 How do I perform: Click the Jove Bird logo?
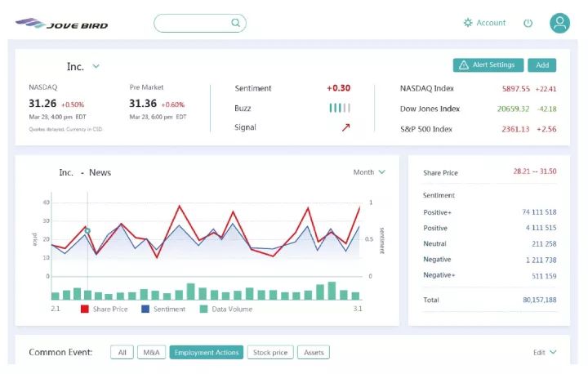pyautogui.click(x=61, y=24)
